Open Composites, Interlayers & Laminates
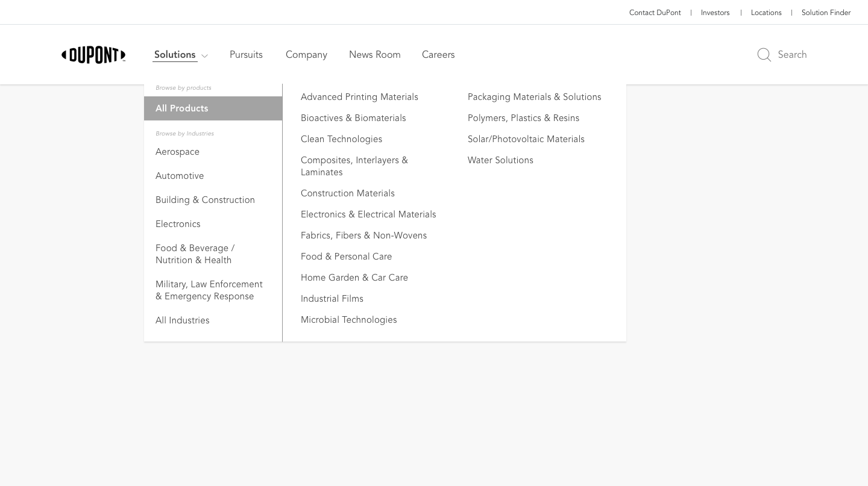 tap(354, 166)
